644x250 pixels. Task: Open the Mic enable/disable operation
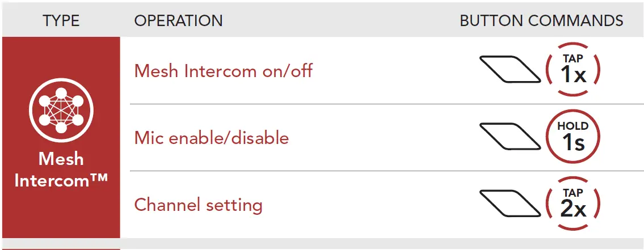click(211, 138)
